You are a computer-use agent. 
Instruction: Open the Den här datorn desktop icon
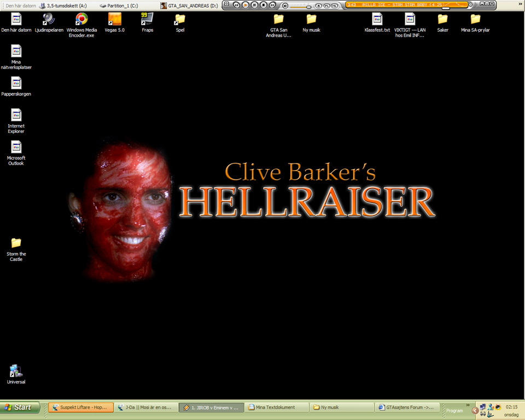click(x=16, y=22)
